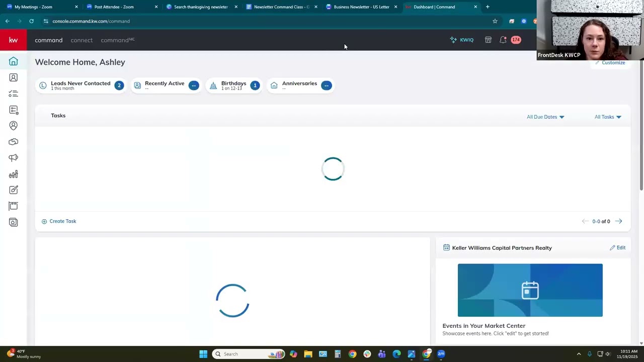Go to previous tasks page arrow
Screen dimensions: 644x362
(x=585, y=221)
